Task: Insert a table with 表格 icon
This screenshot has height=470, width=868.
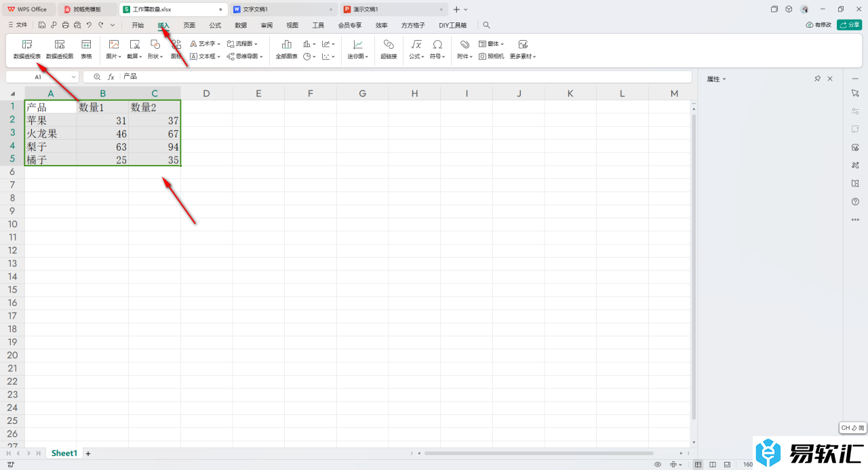Action: (86, 50)
